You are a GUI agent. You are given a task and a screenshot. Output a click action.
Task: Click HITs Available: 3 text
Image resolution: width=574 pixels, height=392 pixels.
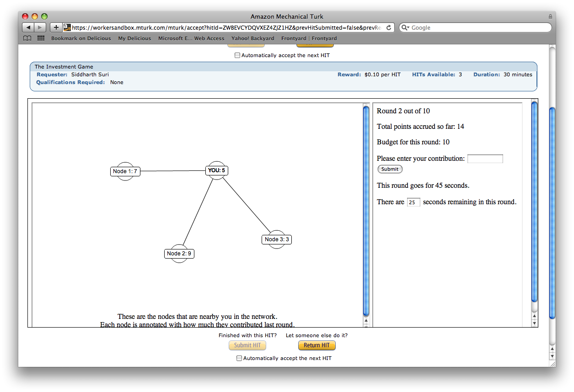tap(437, 74)
